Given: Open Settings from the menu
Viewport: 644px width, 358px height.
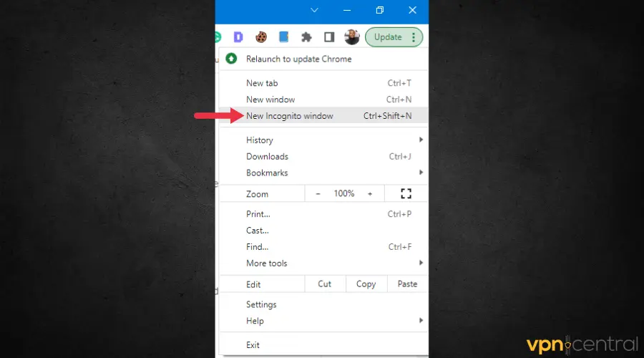Looking at the screenshot, I should point(323,304).
